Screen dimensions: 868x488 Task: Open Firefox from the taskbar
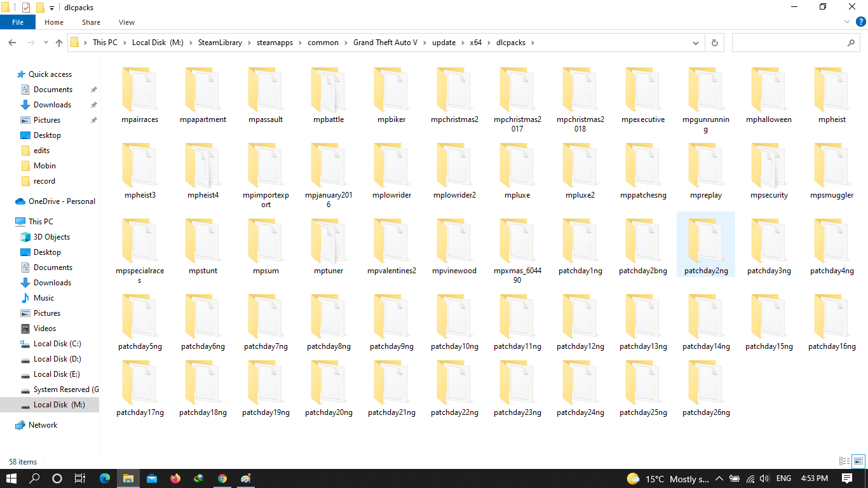175,478
